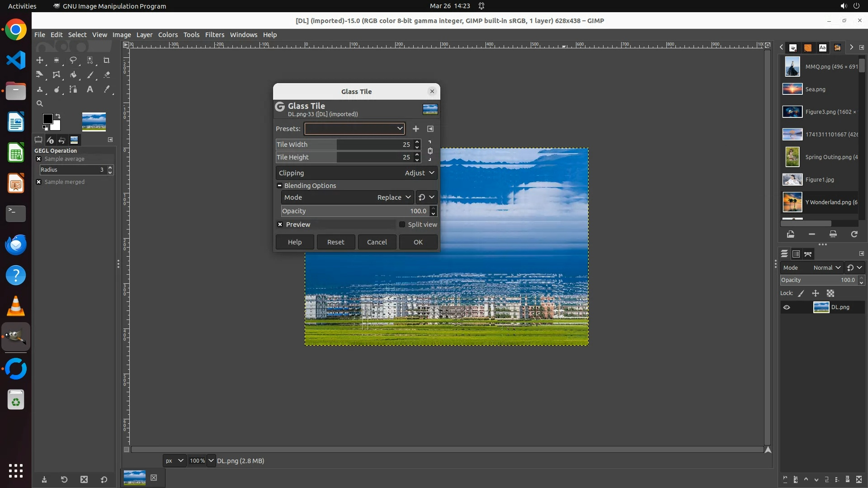Click the black foreground color swatch
The width and height of the screenshot is (868, 488).
[47, 118]
